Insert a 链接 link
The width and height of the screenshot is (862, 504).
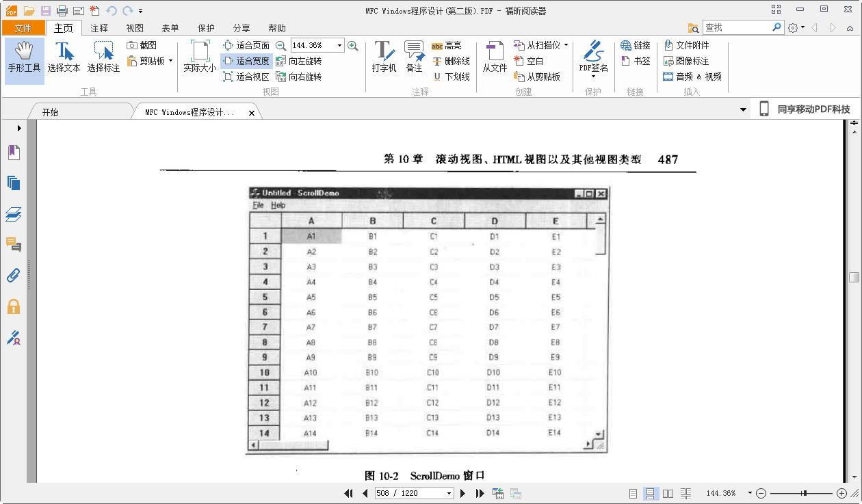point(636,45)
